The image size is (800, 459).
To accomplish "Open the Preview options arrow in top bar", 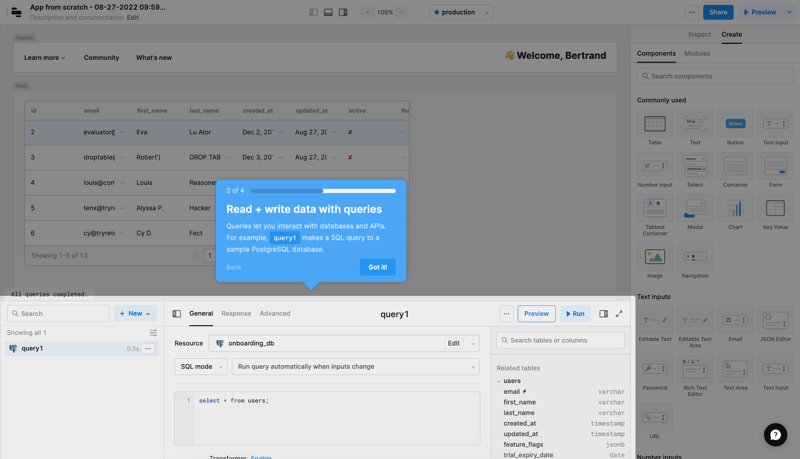I will tap(789, 12).
